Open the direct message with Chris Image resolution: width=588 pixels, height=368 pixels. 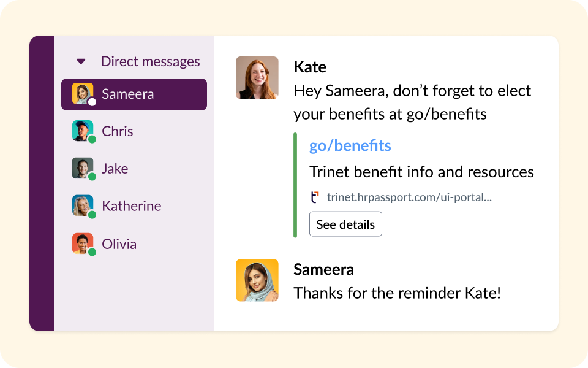pyautogui.click(x=118, y=131)
